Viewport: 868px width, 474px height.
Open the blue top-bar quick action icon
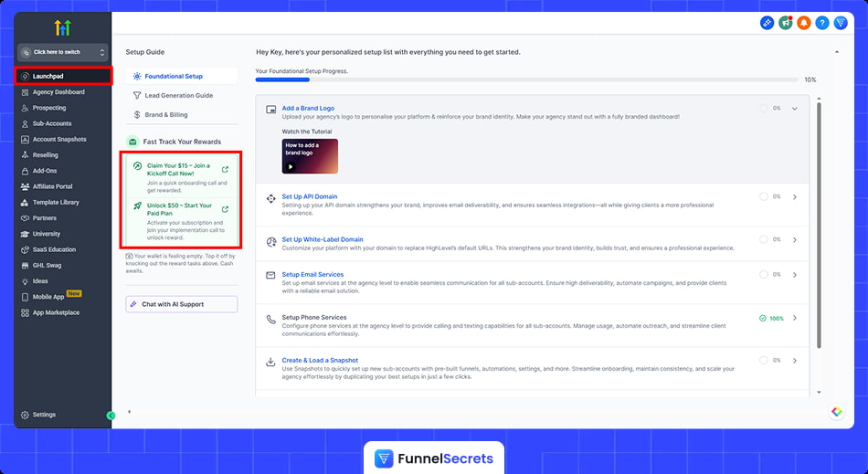(767, 23)
